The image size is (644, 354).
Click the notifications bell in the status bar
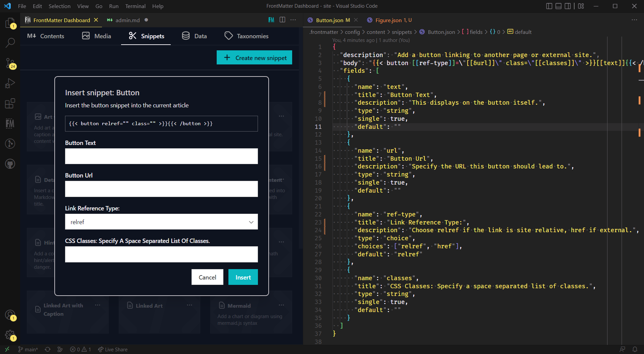click(636, 349)
